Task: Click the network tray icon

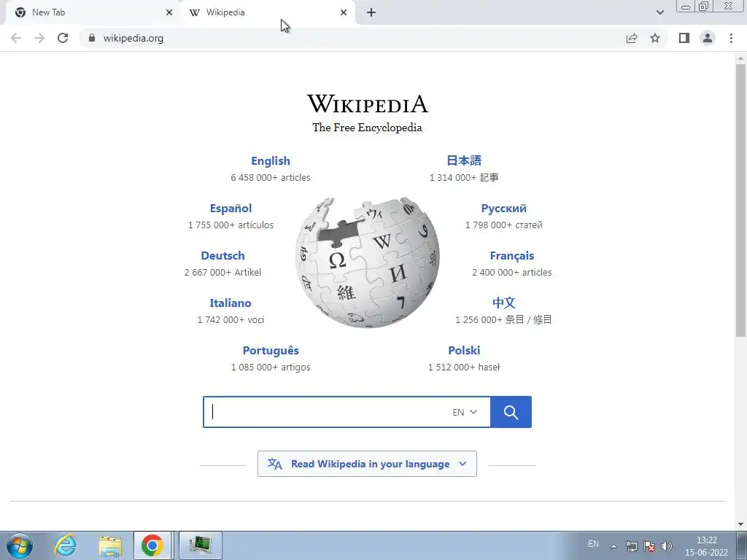Action: [632, 546]
